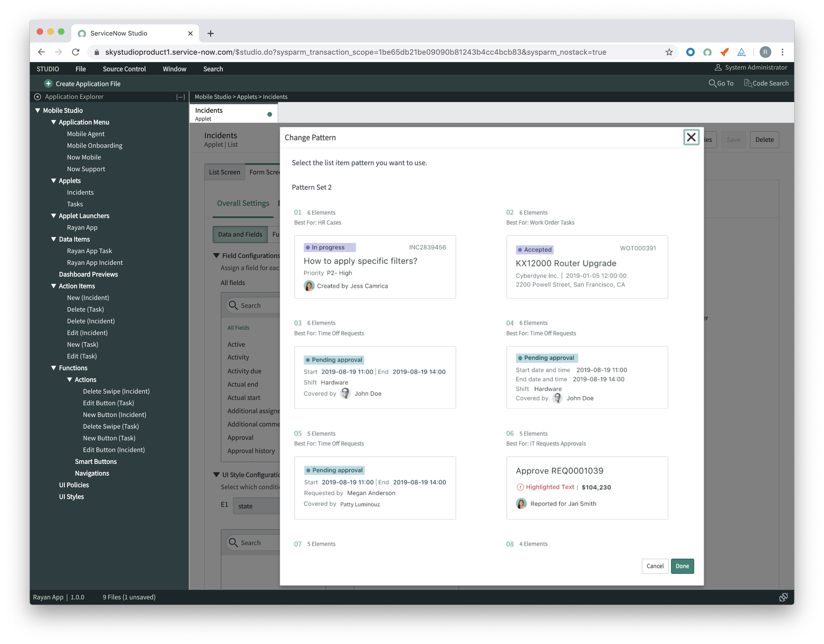Open the Source Control menu
Image resolution: width=824 pixels, height=644 pixels.
[124, 69]
